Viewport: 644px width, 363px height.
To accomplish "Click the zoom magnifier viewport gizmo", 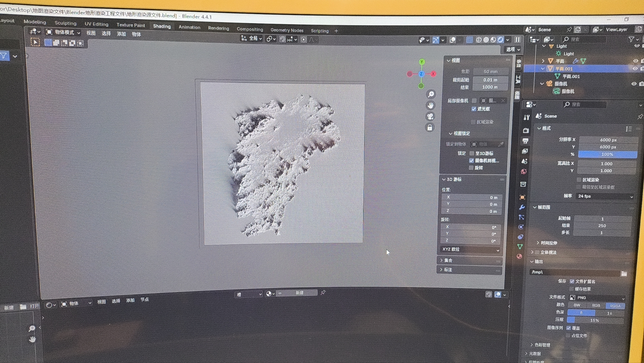I will [431, 94].
